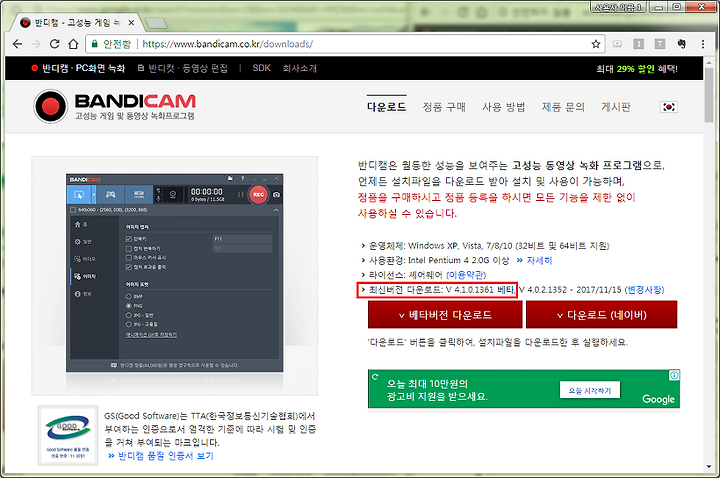Open the 사용 방법 nav tab
This screenshot has height=478, width=720.
[504, 107]
